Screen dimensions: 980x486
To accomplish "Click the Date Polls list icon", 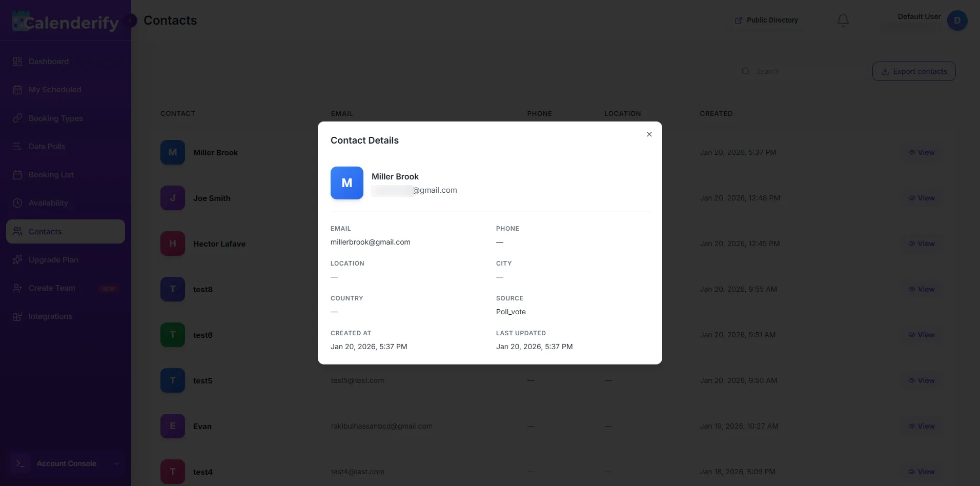I will [17, 147].
